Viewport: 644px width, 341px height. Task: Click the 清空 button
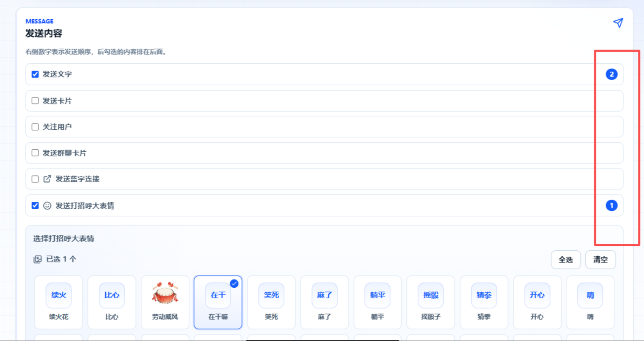click(600, 259)
